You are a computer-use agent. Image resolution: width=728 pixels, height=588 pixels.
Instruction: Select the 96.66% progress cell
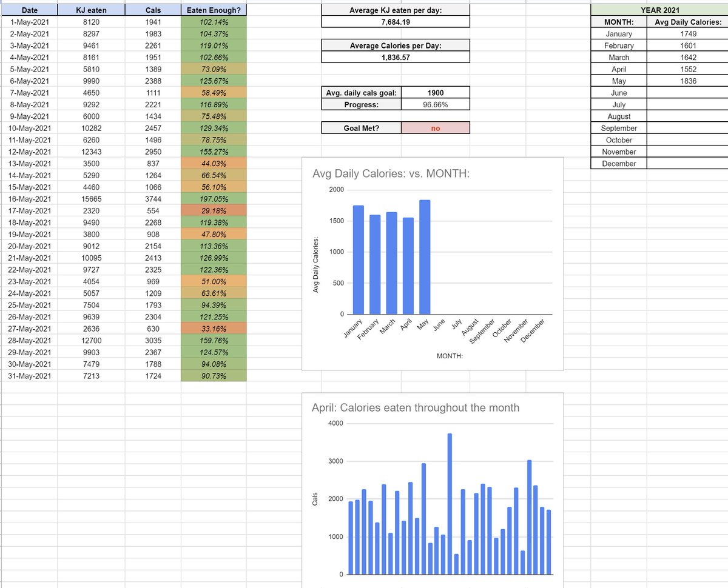click(435, 104)
